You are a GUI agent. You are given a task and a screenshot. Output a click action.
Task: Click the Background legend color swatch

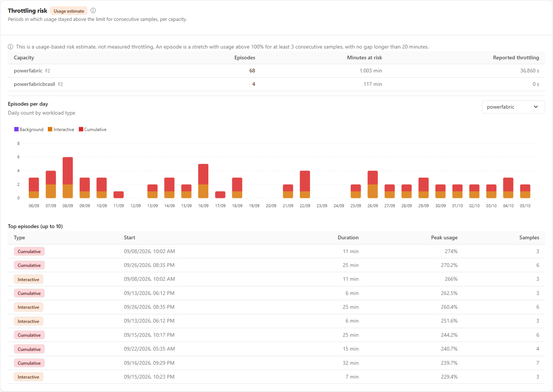[16, 129]
